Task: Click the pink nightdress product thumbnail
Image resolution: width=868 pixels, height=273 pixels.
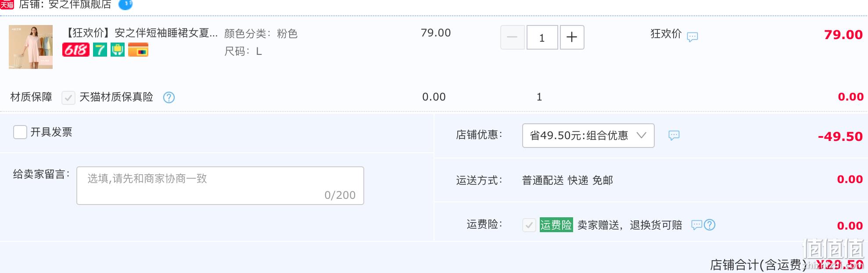Action: (x=31, y=47)
